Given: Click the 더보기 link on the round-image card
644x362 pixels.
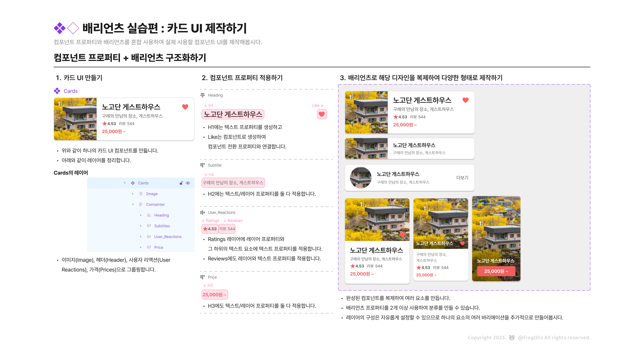Looking at the screenshot, I should pos(462,177).
